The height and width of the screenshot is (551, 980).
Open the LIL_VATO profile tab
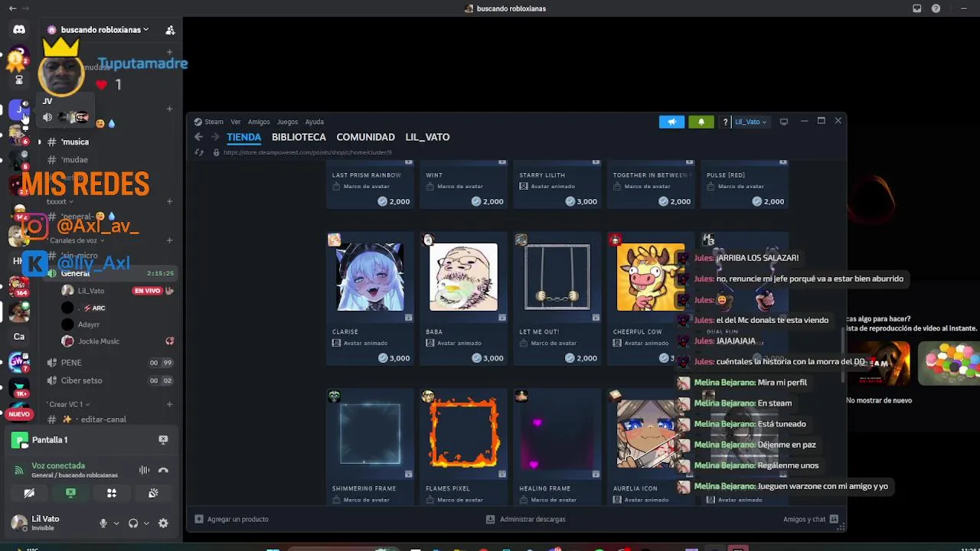[427, 137]
